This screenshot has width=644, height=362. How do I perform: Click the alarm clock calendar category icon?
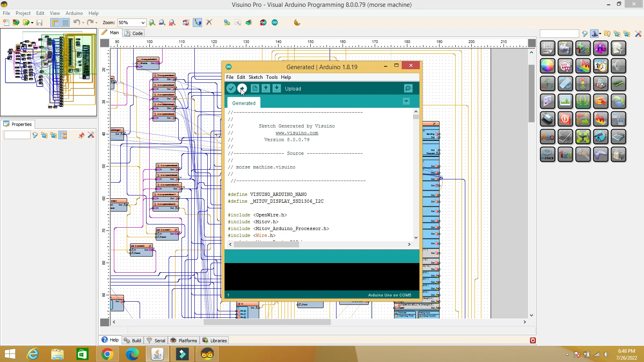point(601,66)
